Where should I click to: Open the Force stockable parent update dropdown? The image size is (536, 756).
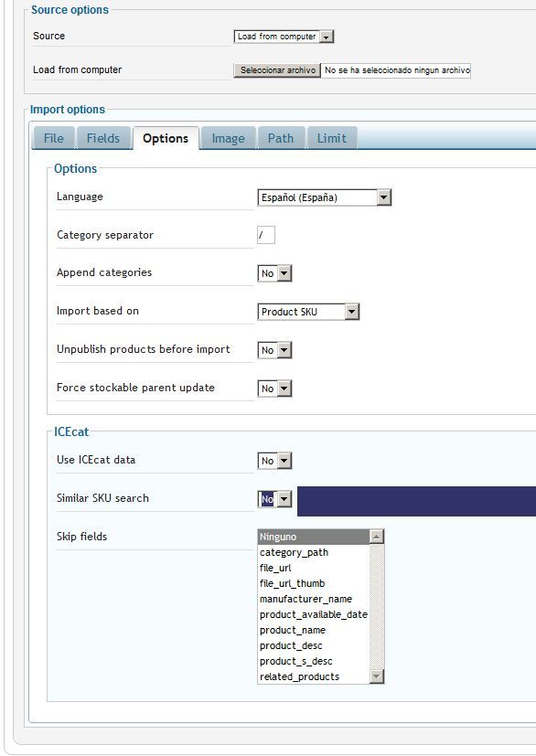274,389
